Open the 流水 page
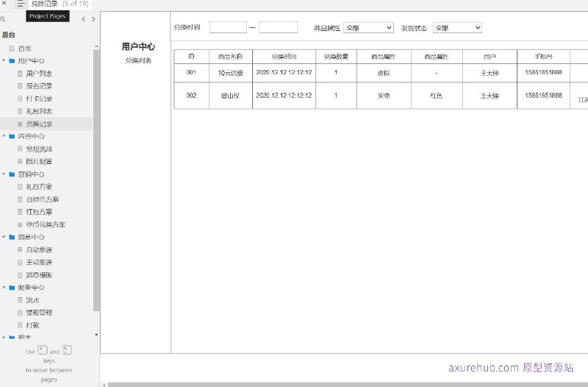The width and height of the screenshot is (588, 387). [32, 300]
